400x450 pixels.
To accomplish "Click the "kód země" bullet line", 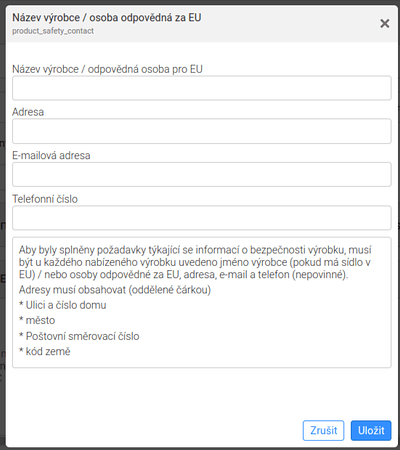I will 45,351.
